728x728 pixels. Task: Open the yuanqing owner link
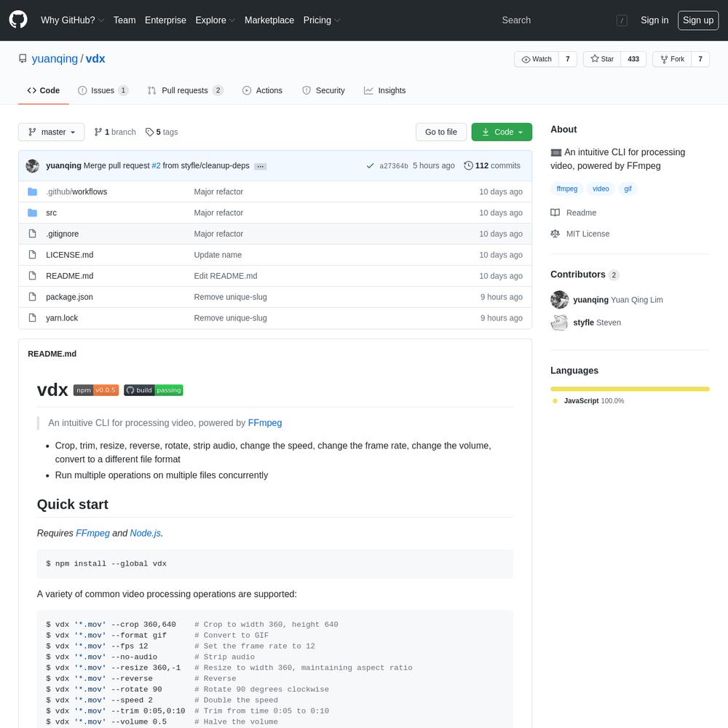click(x=55, y=58)
